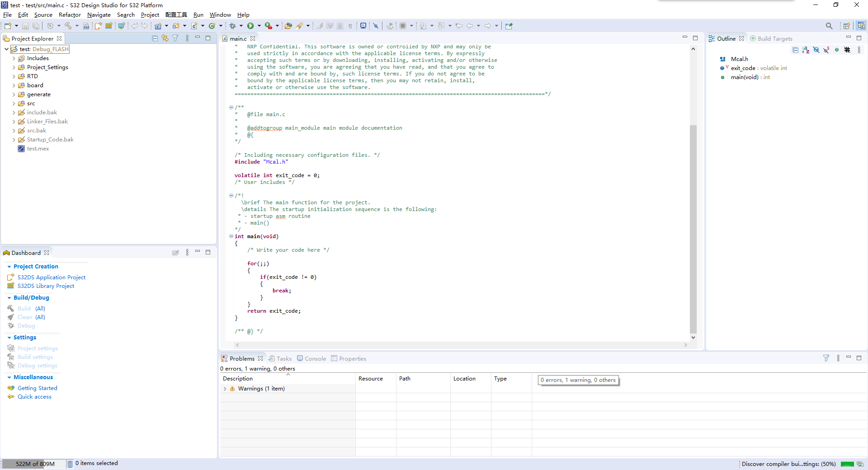Select main(void) : int in Outline

[x=750, y=77]
